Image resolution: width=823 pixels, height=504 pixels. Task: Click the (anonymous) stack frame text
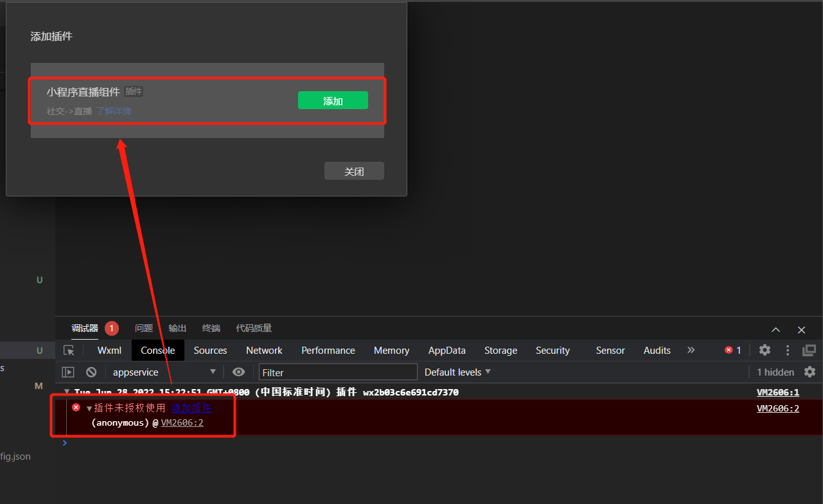point(121,422)
